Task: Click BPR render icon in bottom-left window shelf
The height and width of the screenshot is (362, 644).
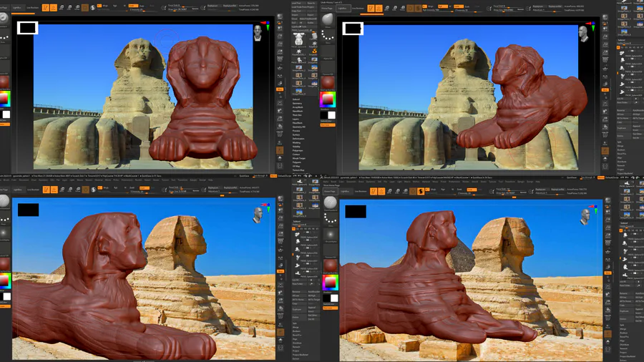Action: tap(280, 199)
